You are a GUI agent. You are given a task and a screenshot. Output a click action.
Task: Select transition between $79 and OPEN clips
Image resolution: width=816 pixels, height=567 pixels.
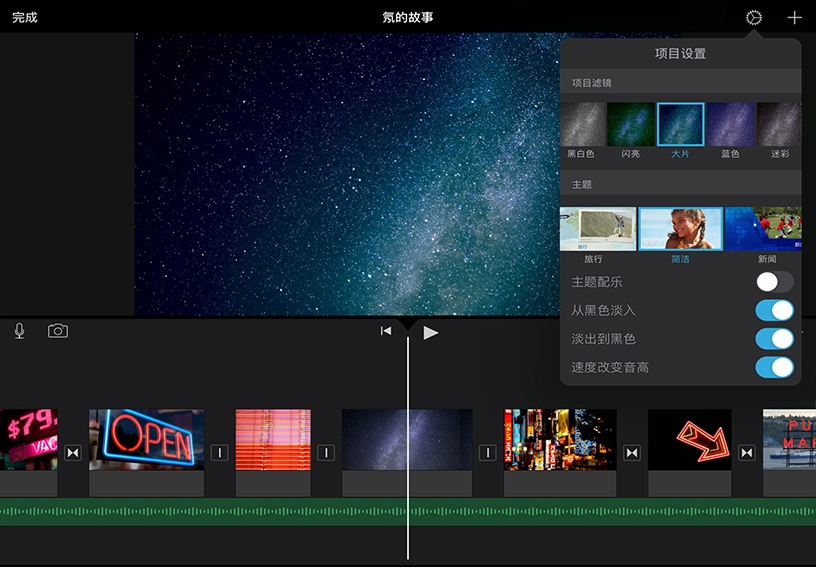tap(72, 453)
